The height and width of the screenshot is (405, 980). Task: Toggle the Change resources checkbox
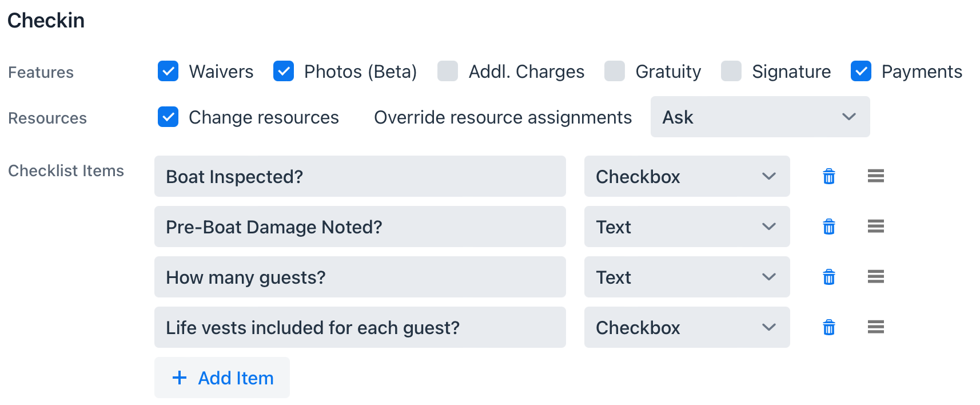(x=168, y=117)
